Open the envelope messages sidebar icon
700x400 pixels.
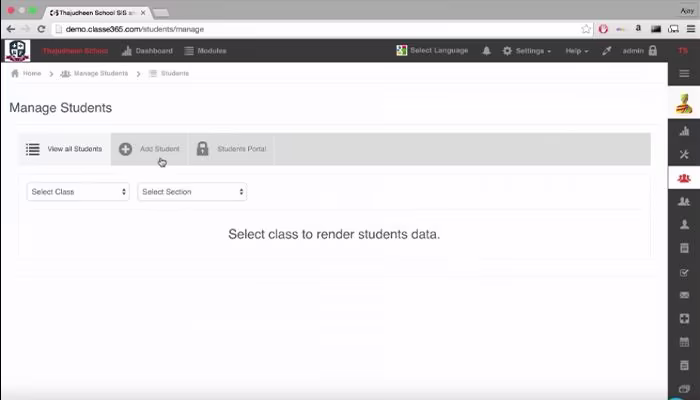click(x=684, y=295)
